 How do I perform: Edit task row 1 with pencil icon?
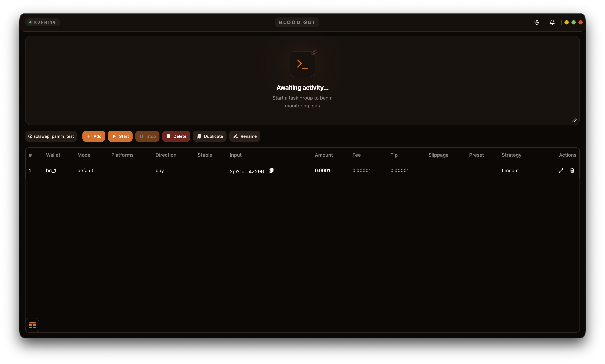click(561, 170)
